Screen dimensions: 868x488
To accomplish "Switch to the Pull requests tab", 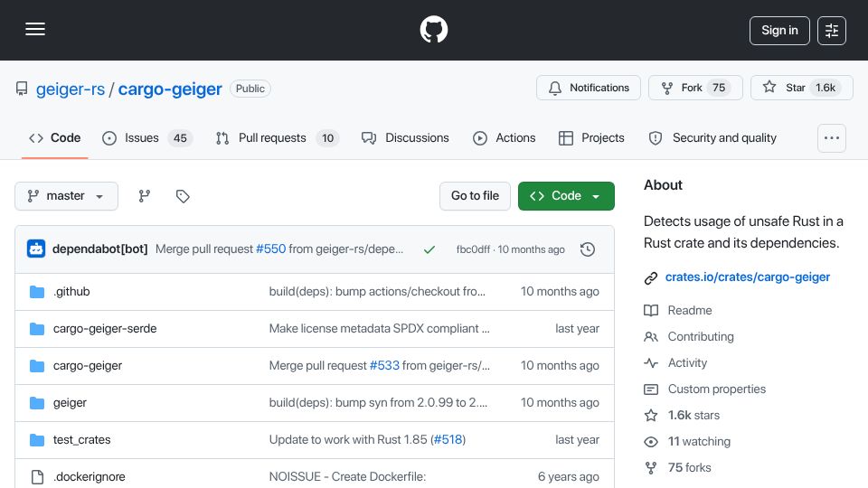I will (x=278, y=138).
